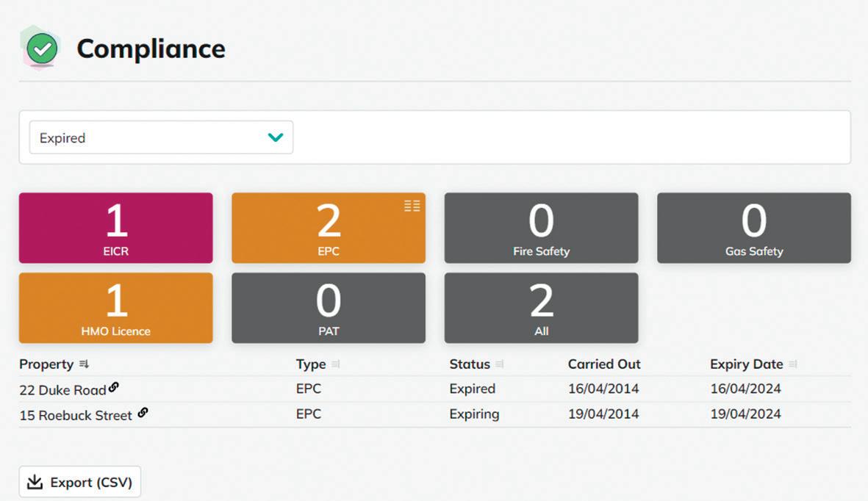Select the EICR tile showing 1
Screen dimensions: 868x501
click(115, 228)
